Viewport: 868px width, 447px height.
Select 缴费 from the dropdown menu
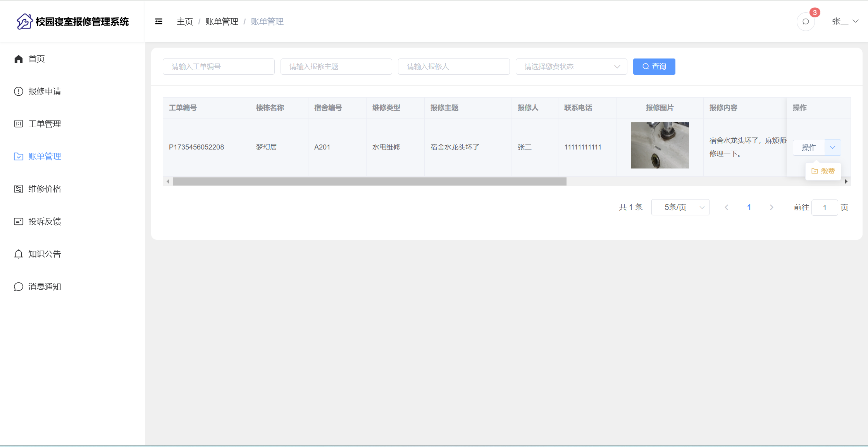(823, 171)
